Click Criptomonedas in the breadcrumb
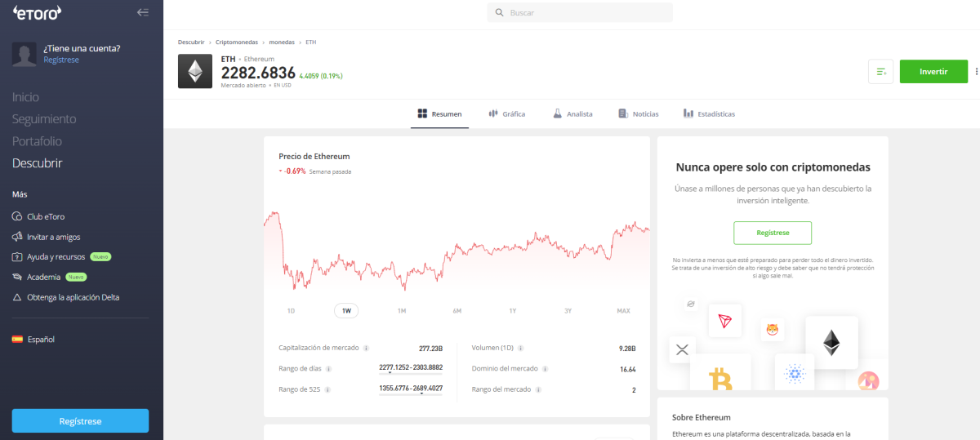Viewport: 980px width, 440px height. (x=237, y=42)
